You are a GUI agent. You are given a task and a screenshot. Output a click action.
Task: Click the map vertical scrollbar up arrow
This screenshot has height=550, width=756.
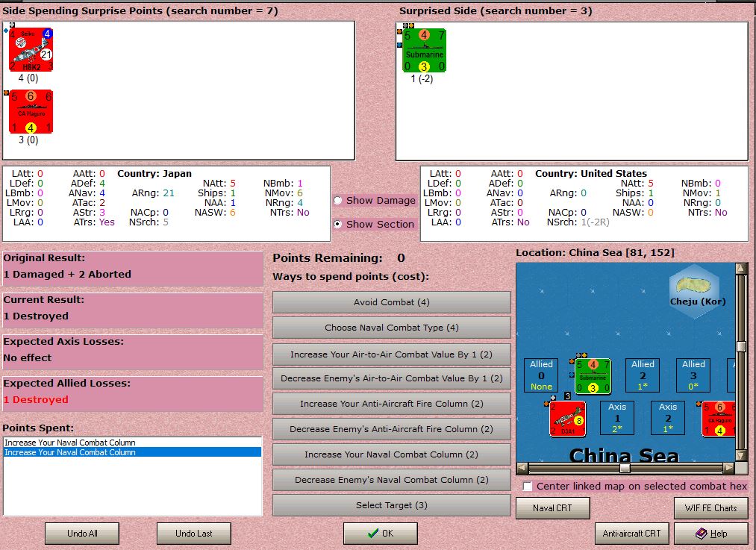pos(742,268)
